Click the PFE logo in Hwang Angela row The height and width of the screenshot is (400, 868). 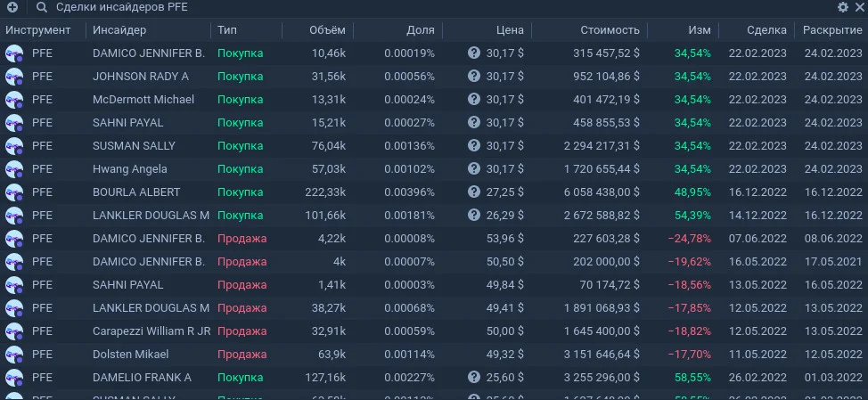tap(14, 169)
